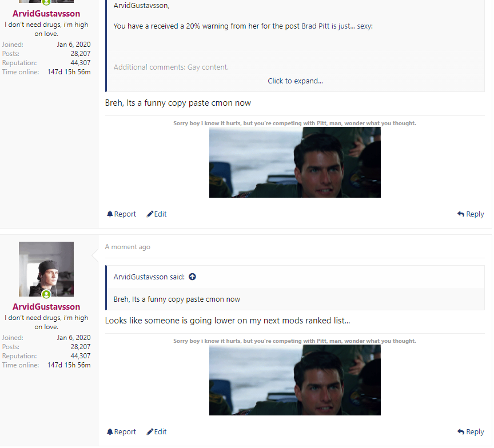
Task: Report the lower post via bell icon
Action: click(110, 432)
